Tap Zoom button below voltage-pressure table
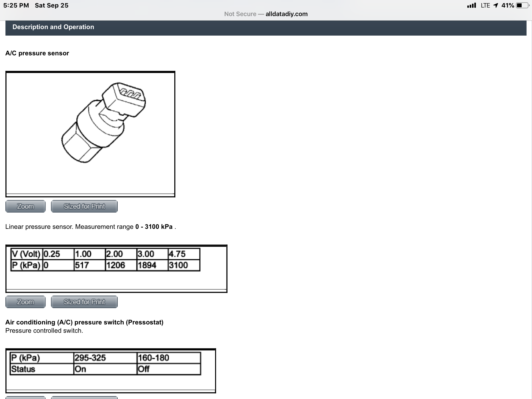Image resolution: width=532 pixels, height=399 pixels. pos(25,302)
